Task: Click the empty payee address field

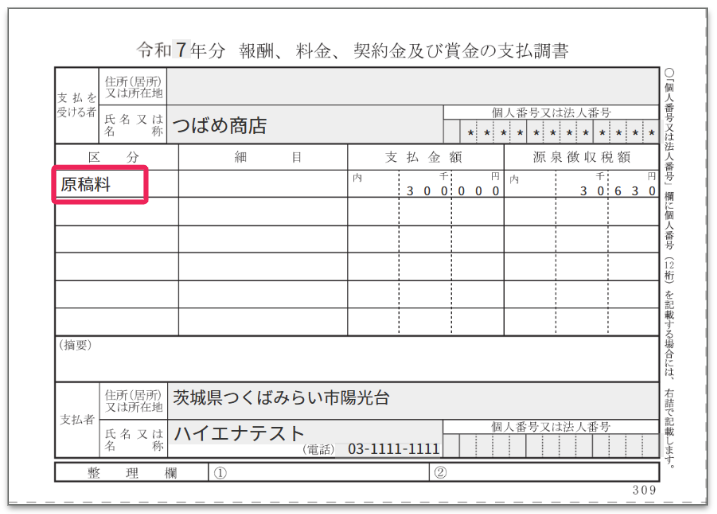Action: pyautogui.click(x=413, y=86)
